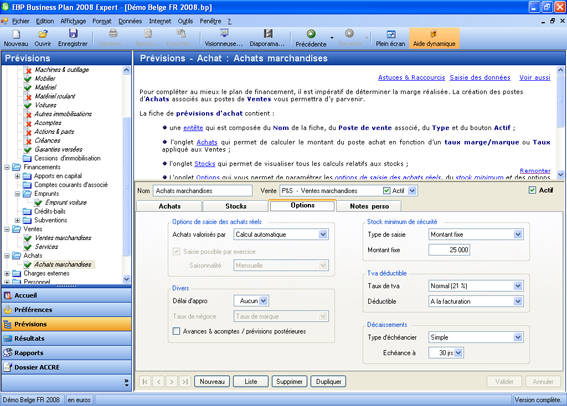Open the Visionneuse toolbar icon
This screenshot has width=567, height=406.
pos(224,38)
